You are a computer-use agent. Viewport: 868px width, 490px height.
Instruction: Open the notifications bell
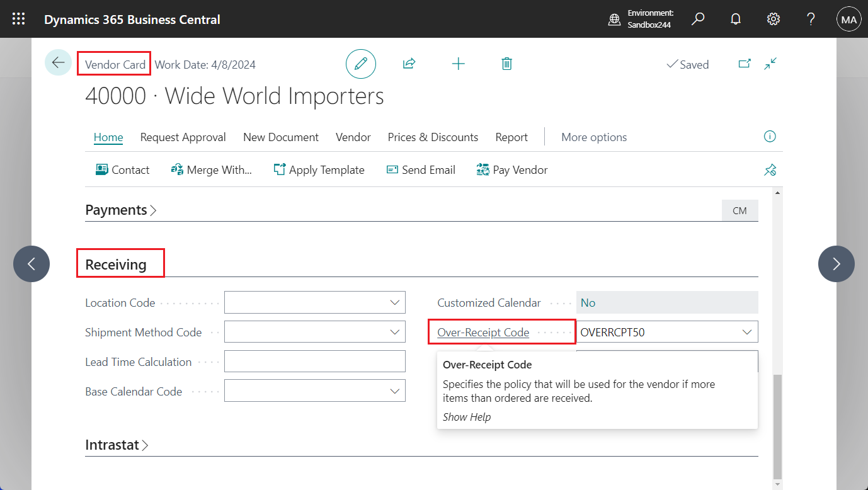[736, 19]
